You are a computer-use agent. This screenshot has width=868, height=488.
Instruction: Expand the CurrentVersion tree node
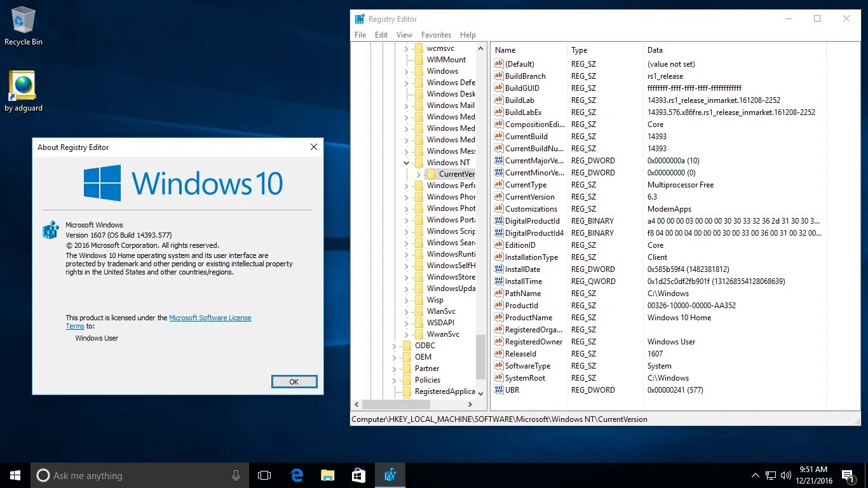(x=419, y=174)
